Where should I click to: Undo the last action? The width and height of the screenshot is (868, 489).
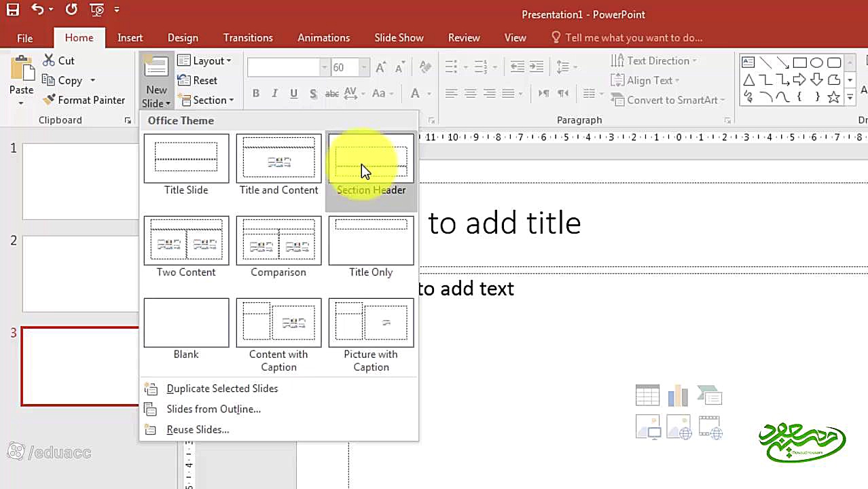click(38, 10)
